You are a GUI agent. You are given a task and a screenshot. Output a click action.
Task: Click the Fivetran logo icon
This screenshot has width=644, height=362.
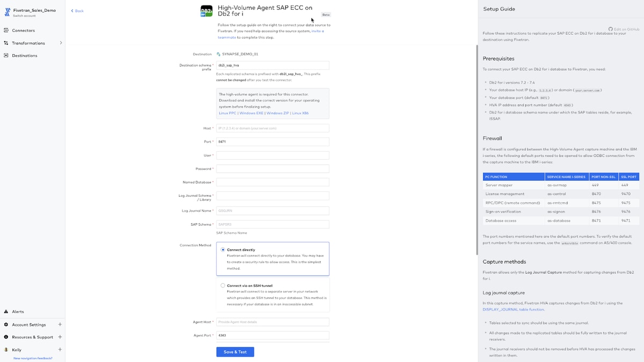coord(7,12)
